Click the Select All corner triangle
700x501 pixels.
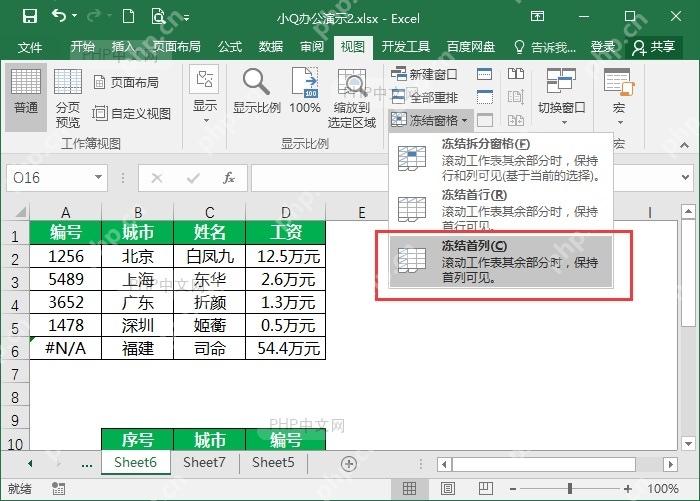click(x=21, y=212)
